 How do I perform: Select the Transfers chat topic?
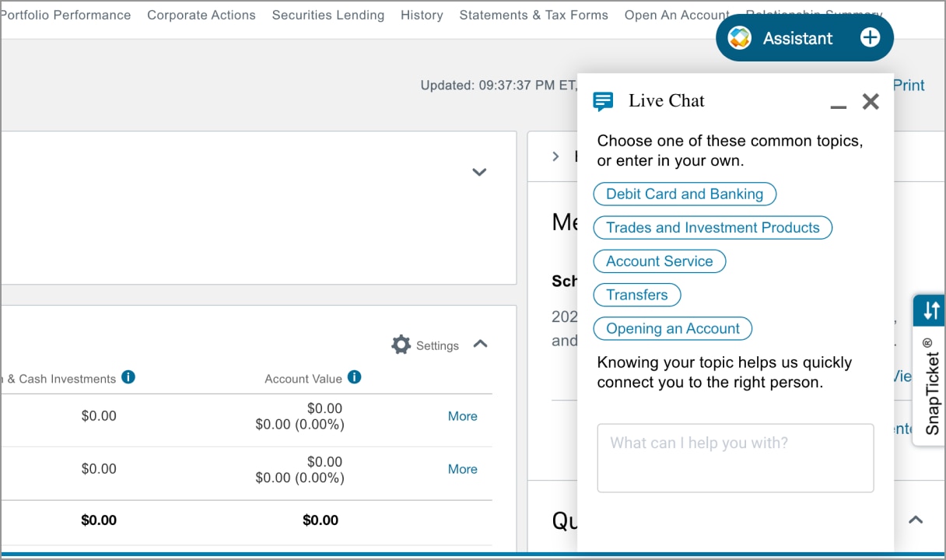point(636,295)
